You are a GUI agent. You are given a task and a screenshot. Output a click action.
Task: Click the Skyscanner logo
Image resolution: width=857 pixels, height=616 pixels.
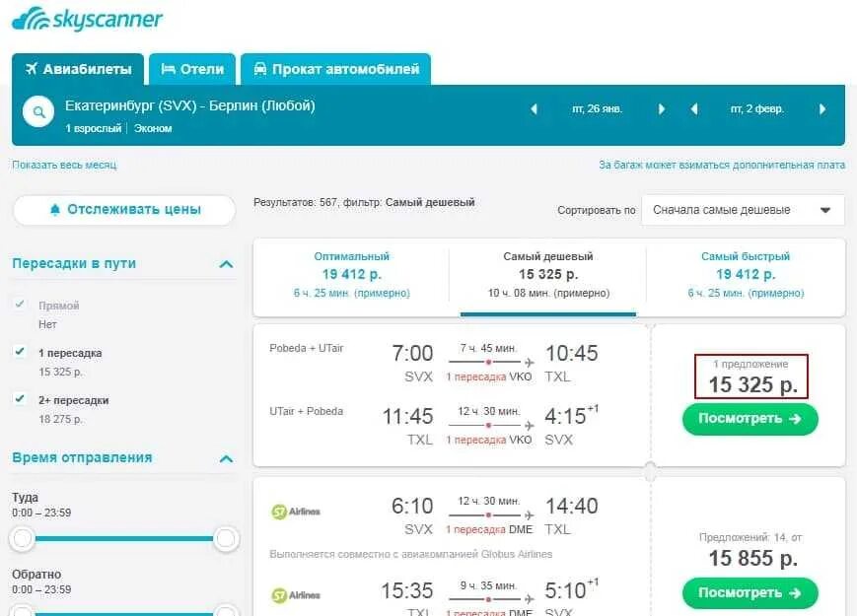[x=87, y=19]
